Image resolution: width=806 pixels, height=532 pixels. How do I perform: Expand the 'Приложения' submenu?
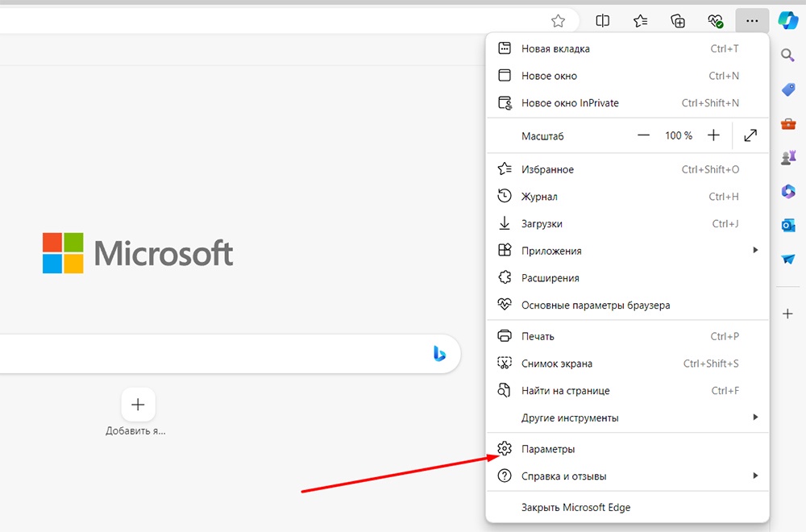[x=627, y=251]
